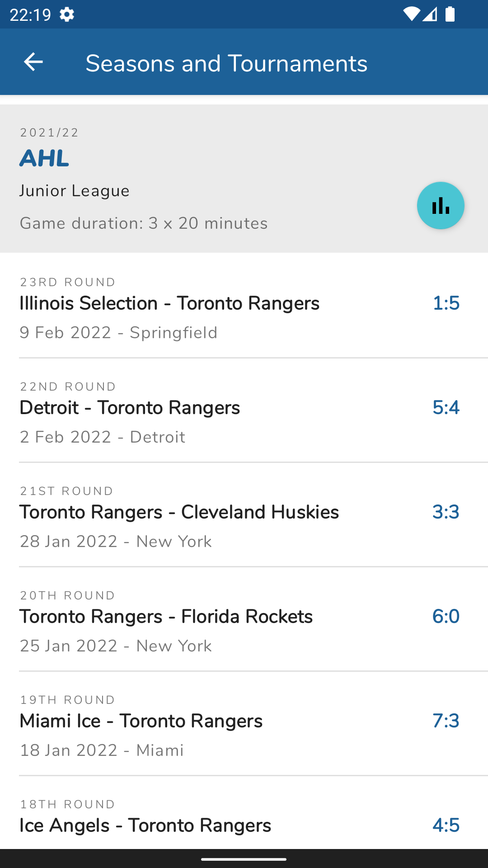488x868 pixels.
Task: Select Toronto Rangers - Cleveland Huskies game
Action: click(179, 512)
